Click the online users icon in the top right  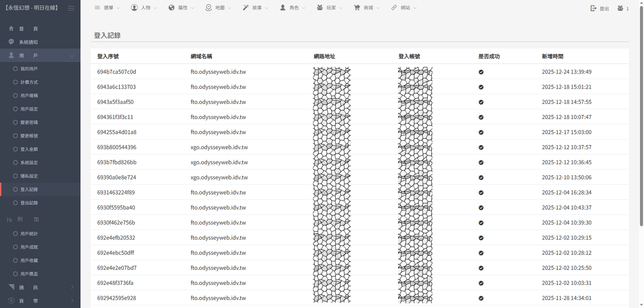coord(620,8)
